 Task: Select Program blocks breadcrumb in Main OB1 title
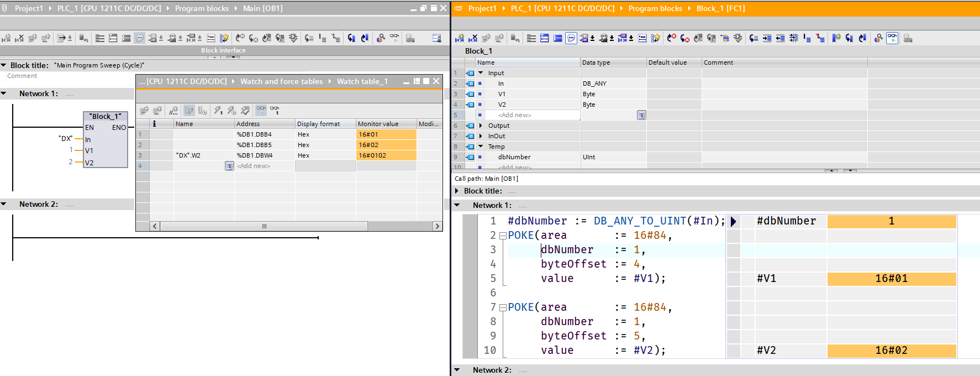point(202,8)
